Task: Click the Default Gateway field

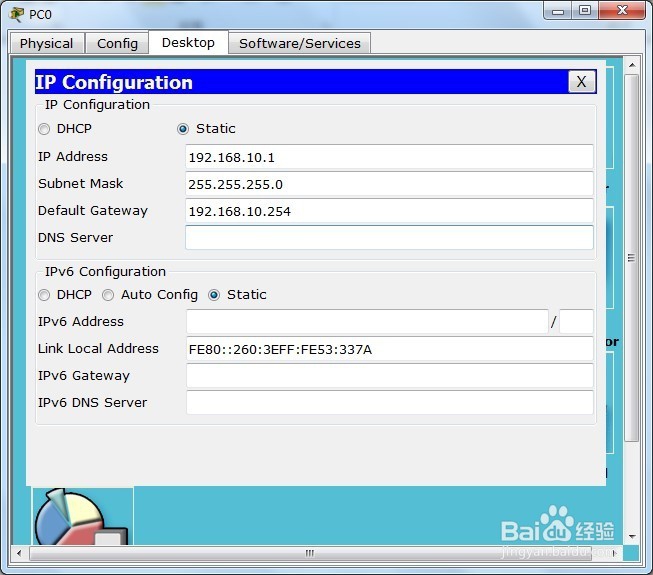Action: pos(389,211)
